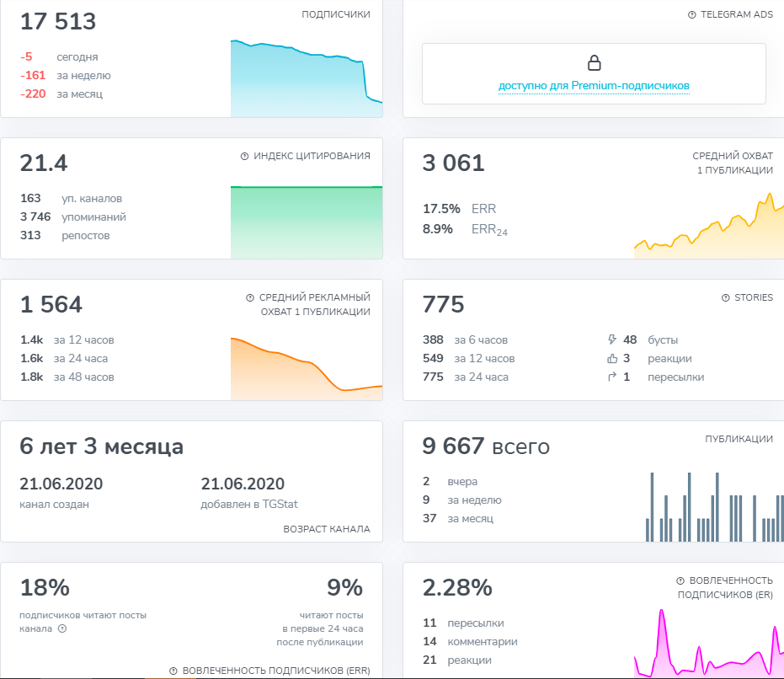The width and height of the screenshot is (784, 679).
Task: Click the green citation index chart
Action: (307, 222)
